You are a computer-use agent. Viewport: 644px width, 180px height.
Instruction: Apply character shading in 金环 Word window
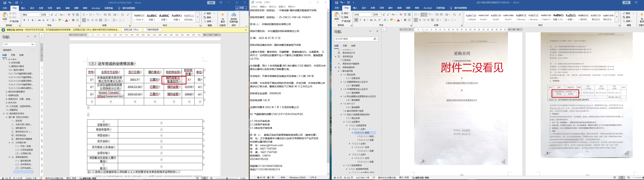(405, 20)
